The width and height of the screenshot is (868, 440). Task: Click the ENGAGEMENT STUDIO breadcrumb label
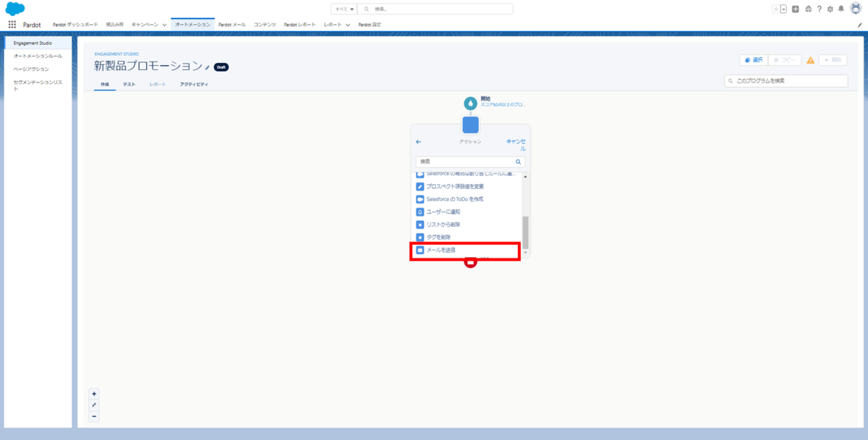[x=116, y=54]
